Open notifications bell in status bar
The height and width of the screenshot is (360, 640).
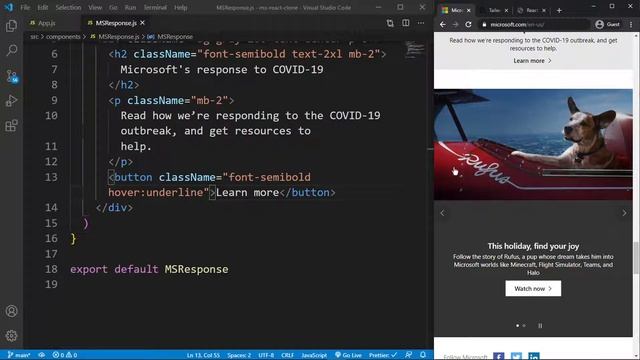[x=423, y=355]
